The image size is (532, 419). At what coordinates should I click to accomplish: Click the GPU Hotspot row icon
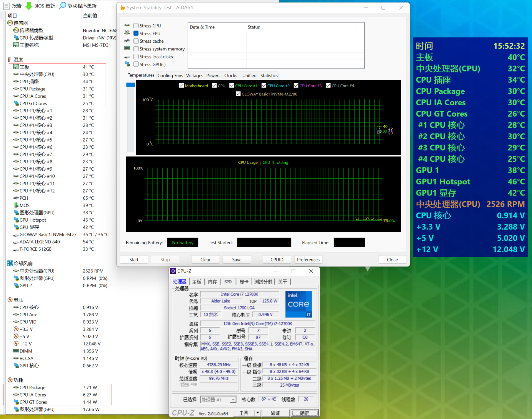tap(16, 220)
